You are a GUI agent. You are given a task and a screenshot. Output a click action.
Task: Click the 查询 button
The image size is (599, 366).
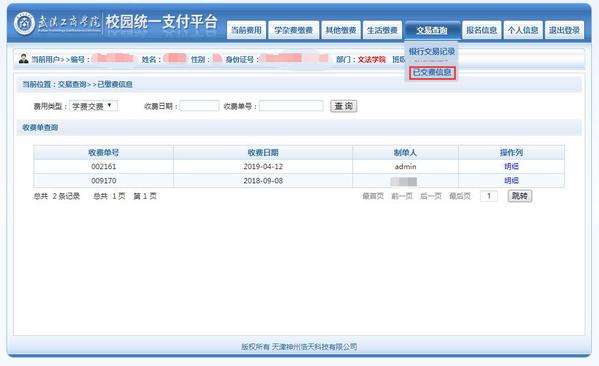pos(343,106)
